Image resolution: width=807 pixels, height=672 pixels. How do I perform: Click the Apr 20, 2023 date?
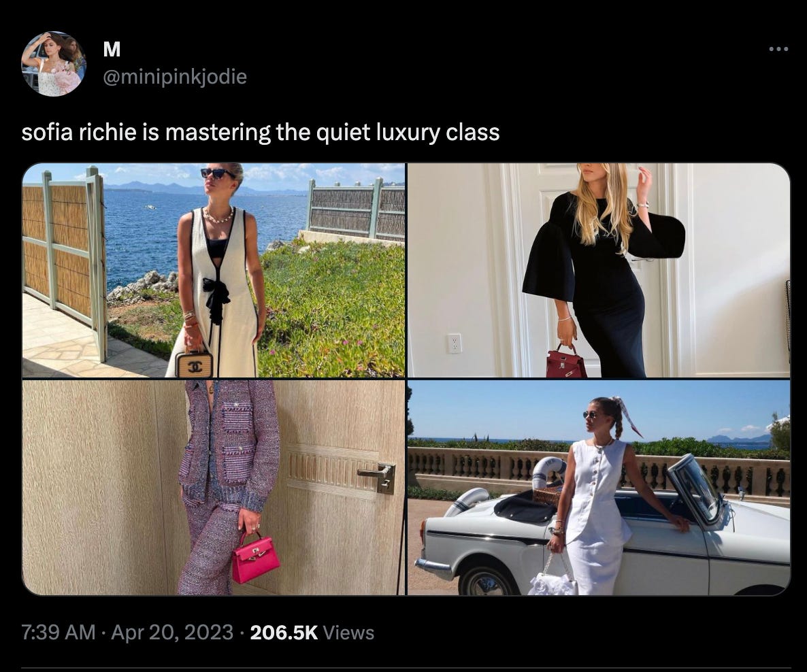[x=172, y=633]
